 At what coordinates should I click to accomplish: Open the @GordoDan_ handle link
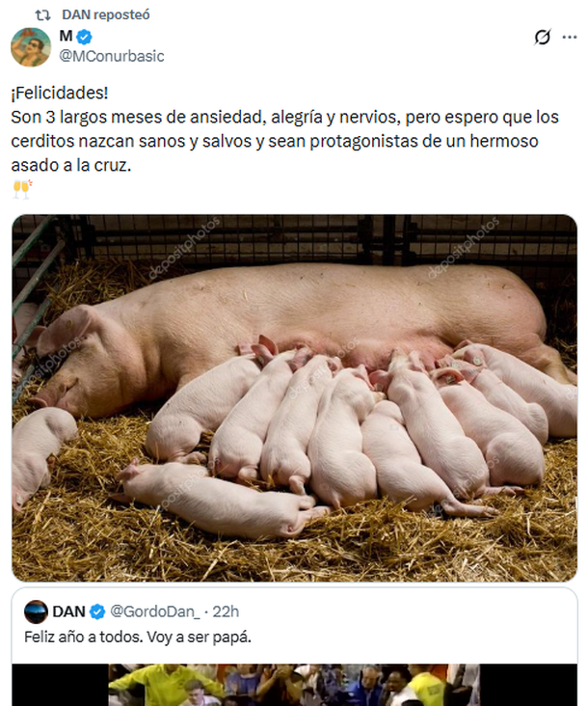tap(155, 611)
